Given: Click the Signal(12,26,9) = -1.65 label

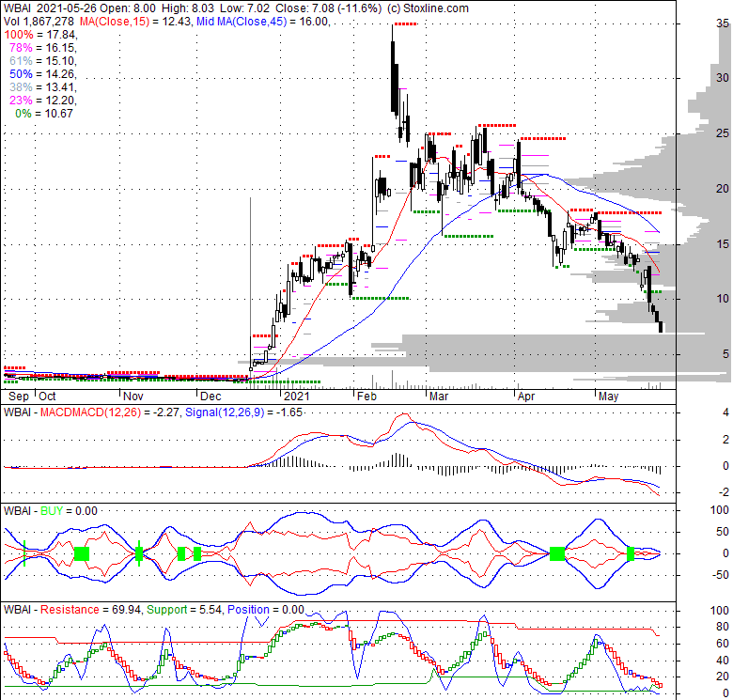Looking at the screenshot, I should coord(243,412).
